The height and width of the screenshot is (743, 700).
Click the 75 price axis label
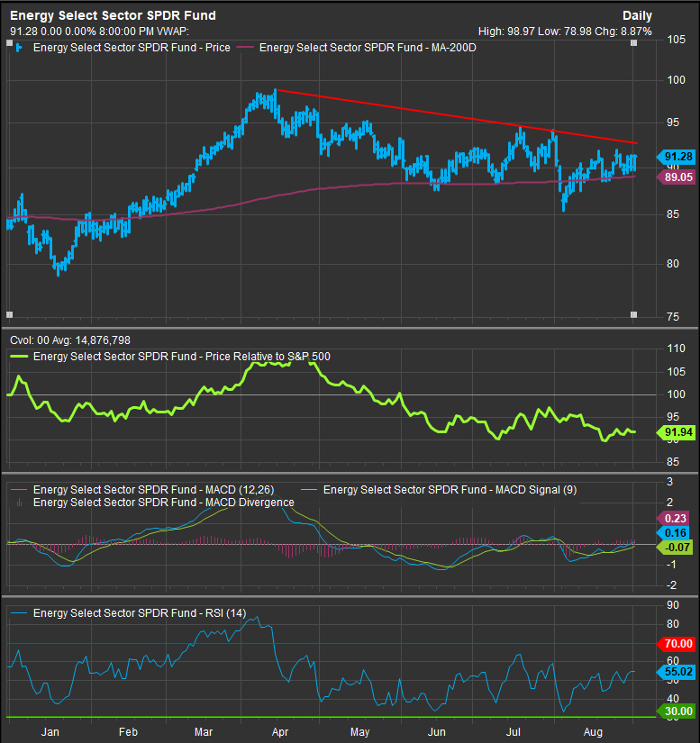click(672, 316)
